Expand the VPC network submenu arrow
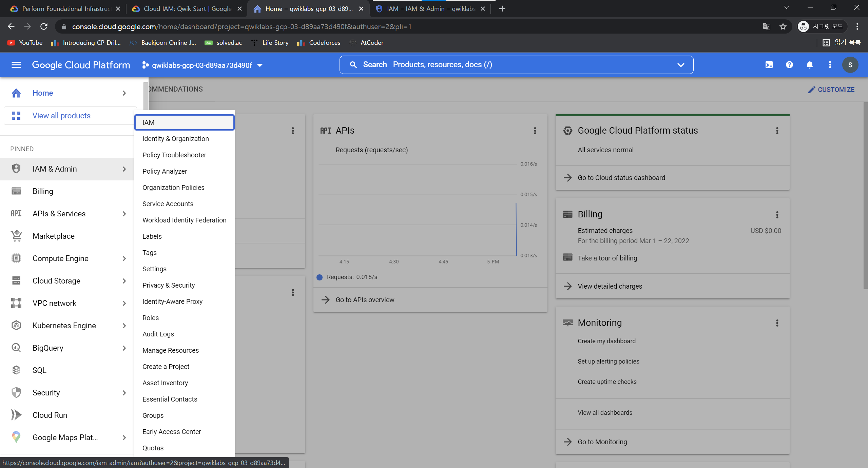Viewport: 868px width, 468px height. tap(124, 303)
